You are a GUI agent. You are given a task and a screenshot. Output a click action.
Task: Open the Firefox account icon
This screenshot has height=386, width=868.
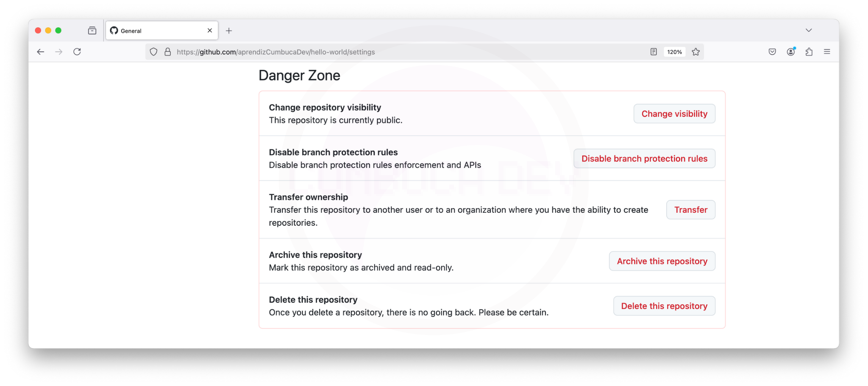coord(791,52)
